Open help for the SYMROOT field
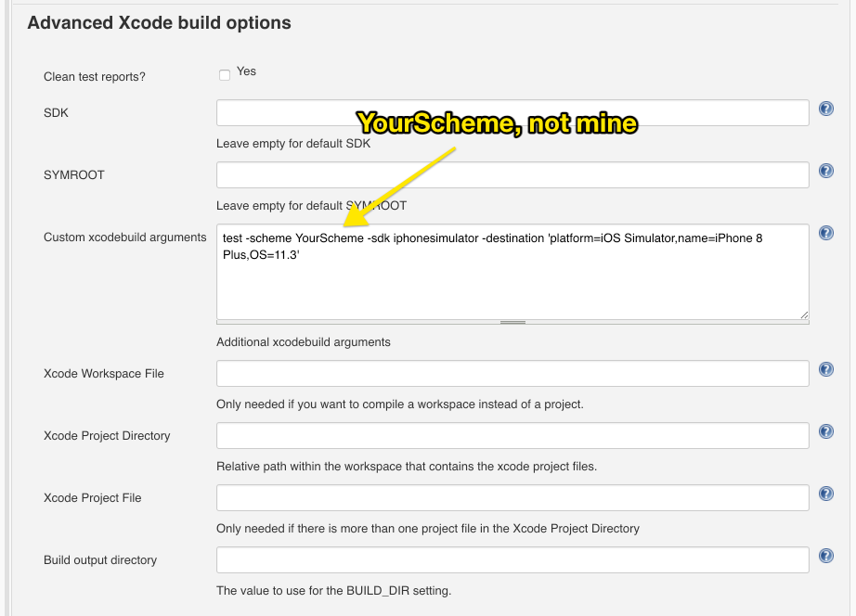The image size is (856, 616). point(826,171)
